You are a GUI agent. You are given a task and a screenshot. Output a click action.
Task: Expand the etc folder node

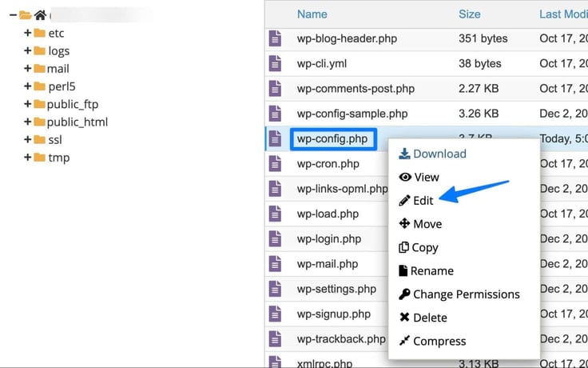(x=27, y=33)
